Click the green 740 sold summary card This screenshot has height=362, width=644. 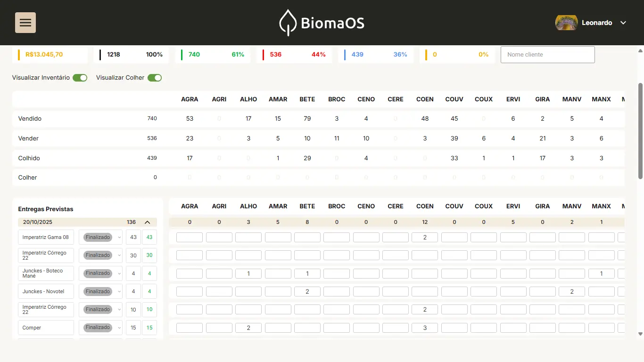tap(215, 55)
